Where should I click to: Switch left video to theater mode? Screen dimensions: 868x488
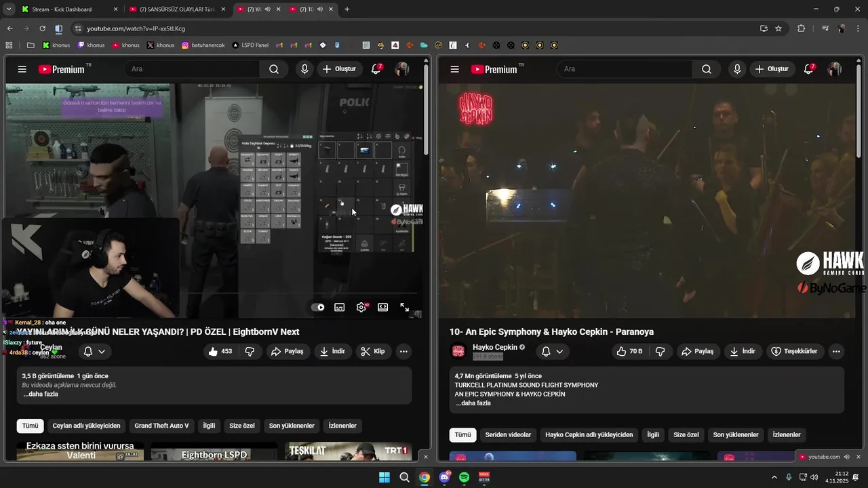[383, 307]
